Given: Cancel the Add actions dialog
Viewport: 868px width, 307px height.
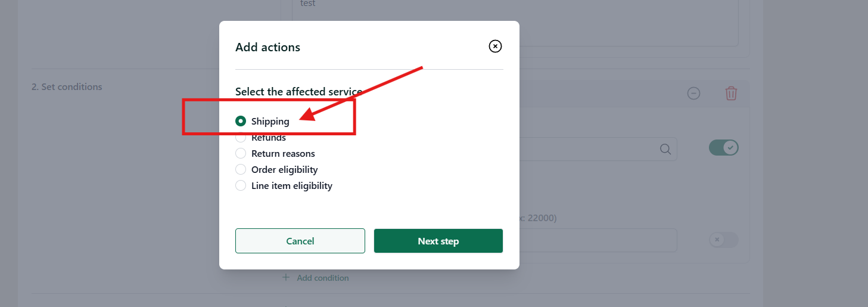Looking at the screenshot, I should click(300, 241).
